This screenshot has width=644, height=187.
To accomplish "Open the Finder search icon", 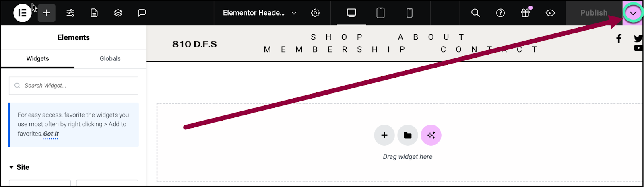I will (475, 13).
